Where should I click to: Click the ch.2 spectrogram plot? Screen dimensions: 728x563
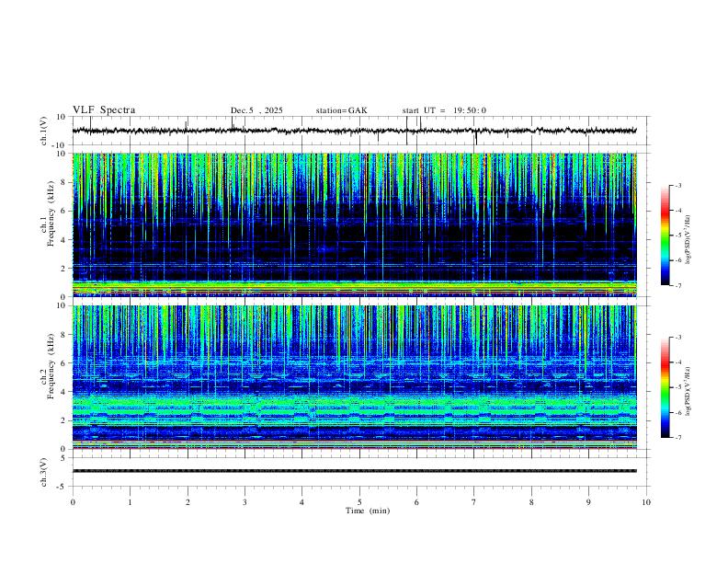tap(354, 377)
